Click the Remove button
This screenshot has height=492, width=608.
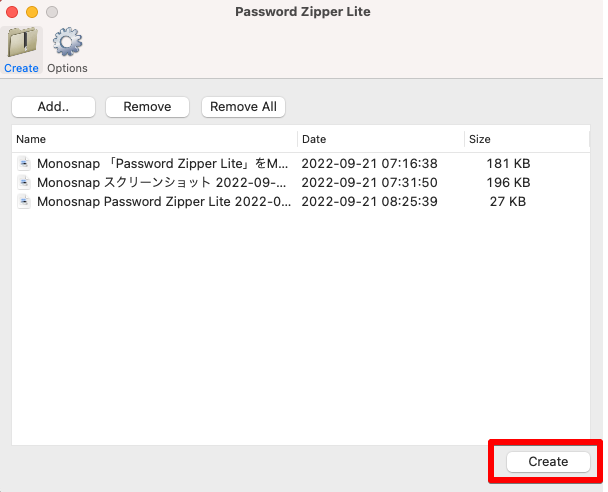(147, 107)
